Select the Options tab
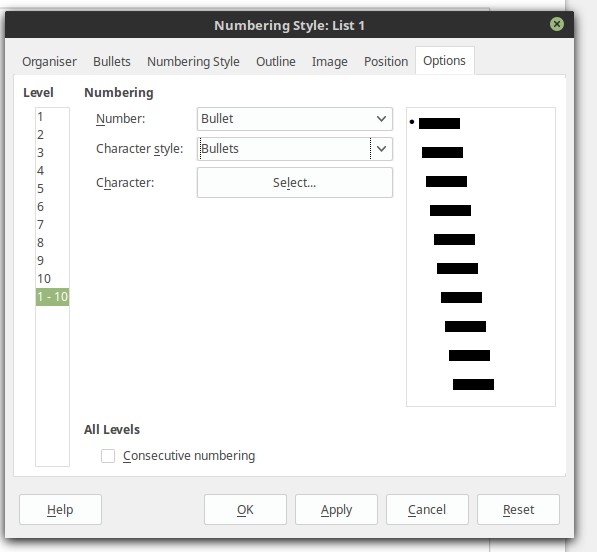 tap(444, 61)
